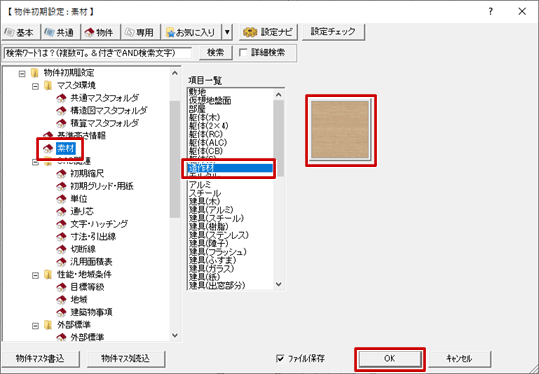Click the OK button
This screenshot has height=374, width=539.
pyautogui.click(x=390, y=359)
